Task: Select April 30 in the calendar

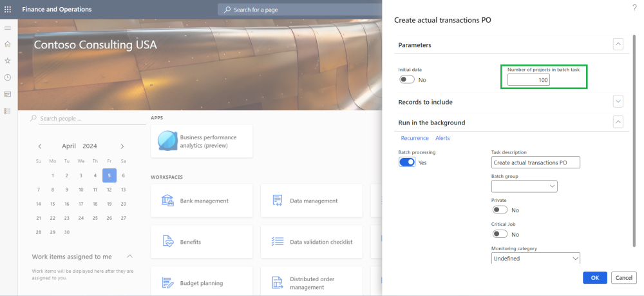Action: pyautogui.click(x=66, y=232)
